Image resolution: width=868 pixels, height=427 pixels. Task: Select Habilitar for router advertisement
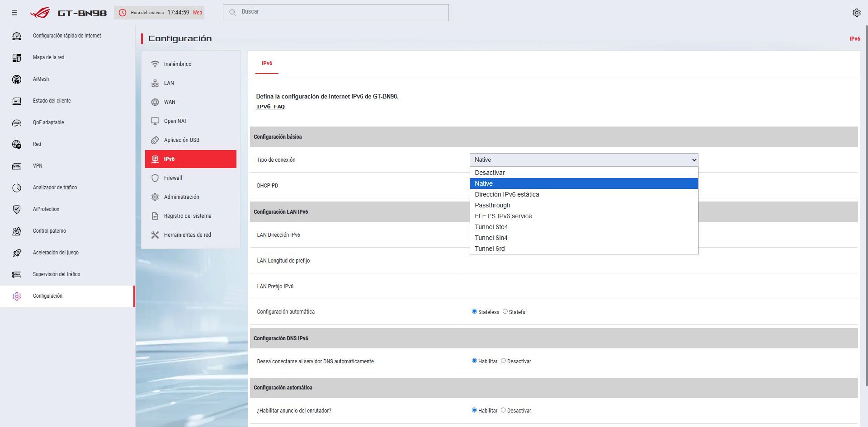tap(474, 410)
